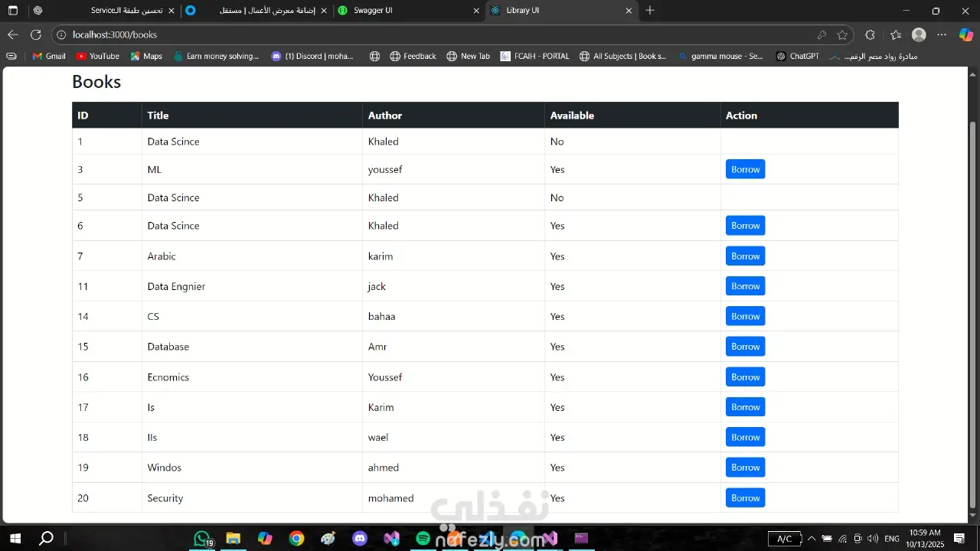This screenshot has height=551, width=980.
Task: Open the Windows Start menu
Action: point(15,539)
